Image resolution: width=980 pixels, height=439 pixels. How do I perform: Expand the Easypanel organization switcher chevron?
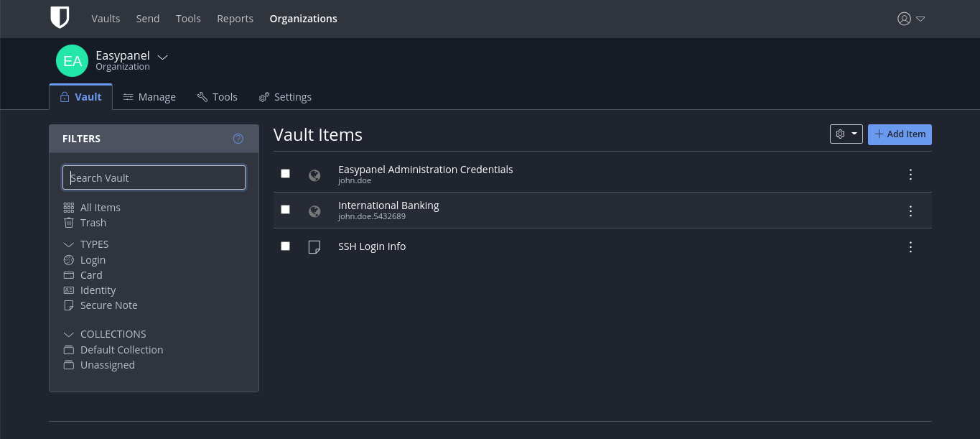[163, 57]
